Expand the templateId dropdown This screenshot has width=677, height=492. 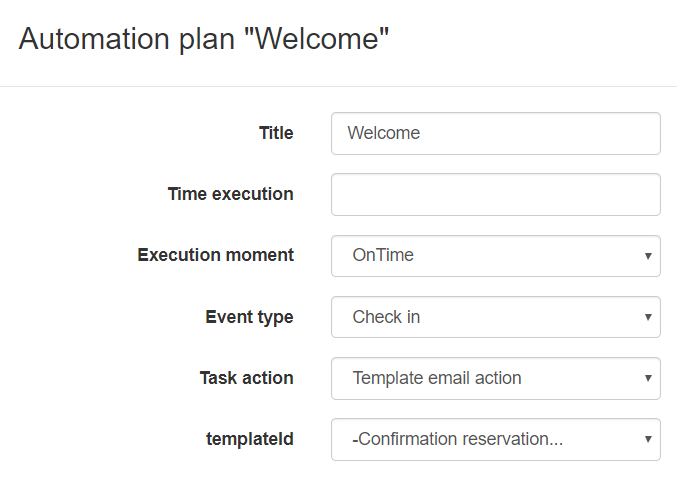495,439
